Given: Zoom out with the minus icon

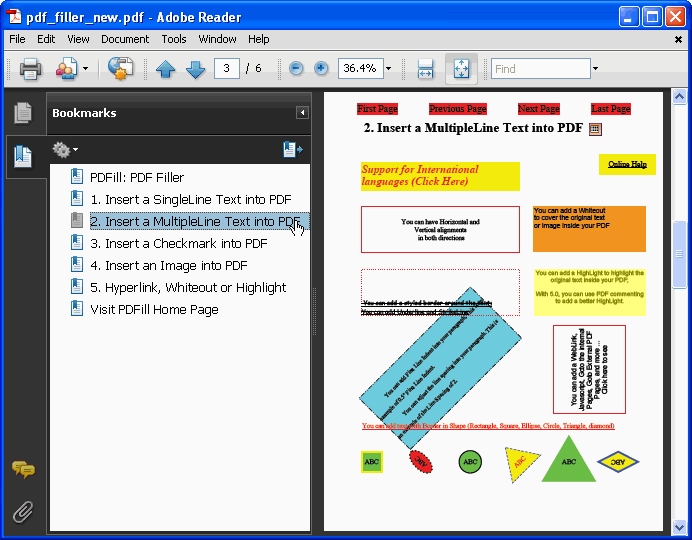Looking at the screenshot, I should [x=296, y=68].
